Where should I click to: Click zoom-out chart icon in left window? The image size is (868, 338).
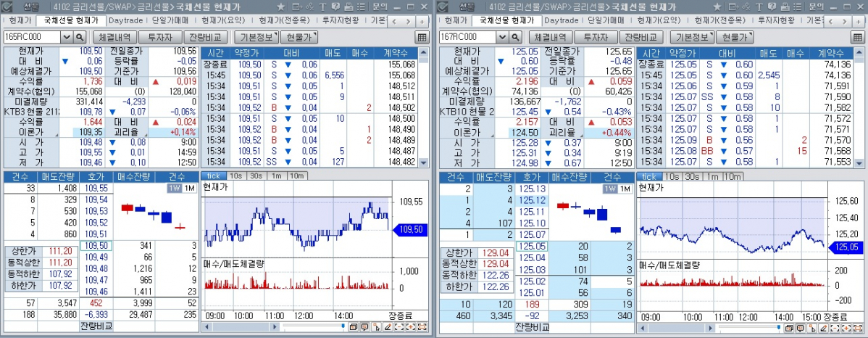point(399,326)
